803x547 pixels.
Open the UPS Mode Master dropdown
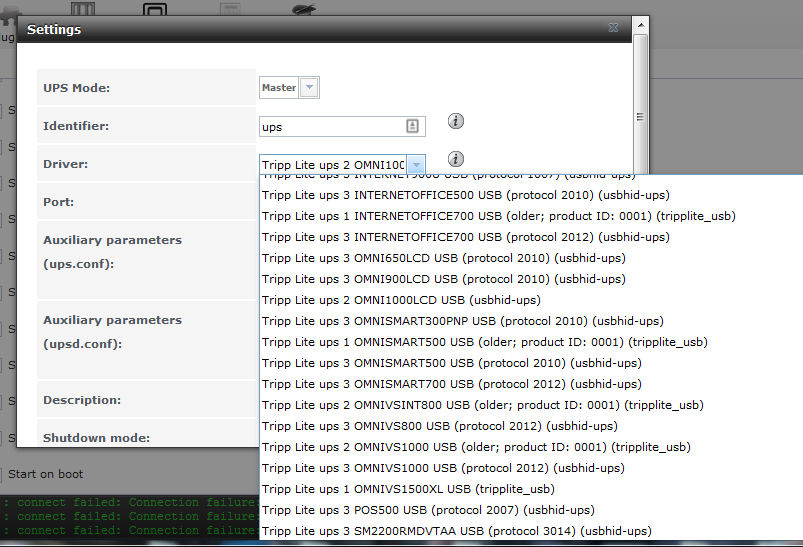pos(309,88)
